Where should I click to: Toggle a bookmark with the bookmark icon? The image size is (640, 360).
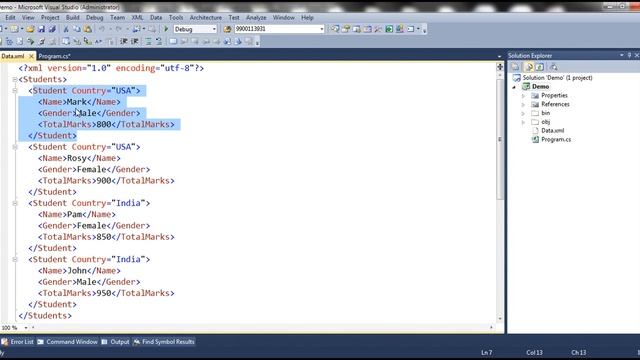(x=173, y=41)
